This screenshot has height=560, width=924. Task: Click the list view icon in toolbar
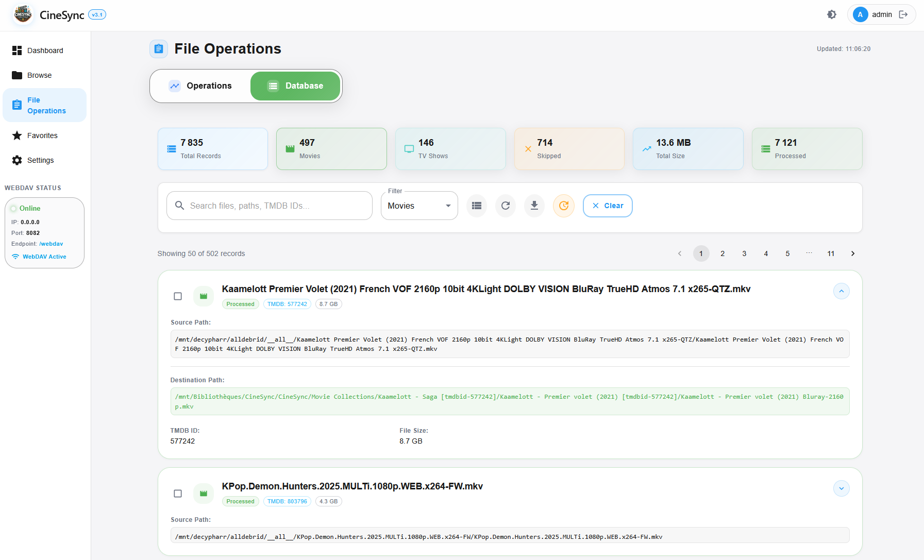coord(476,206)
